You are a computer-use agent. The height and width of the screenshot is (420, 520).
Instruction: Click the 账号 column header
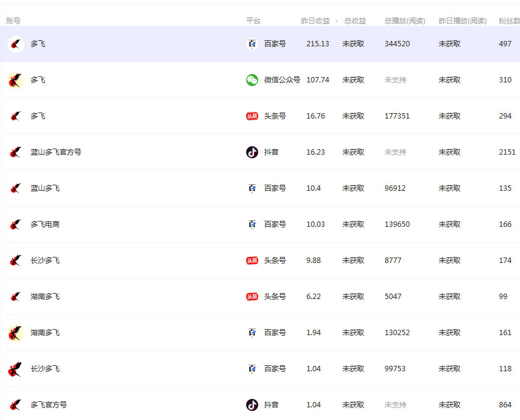13,21
